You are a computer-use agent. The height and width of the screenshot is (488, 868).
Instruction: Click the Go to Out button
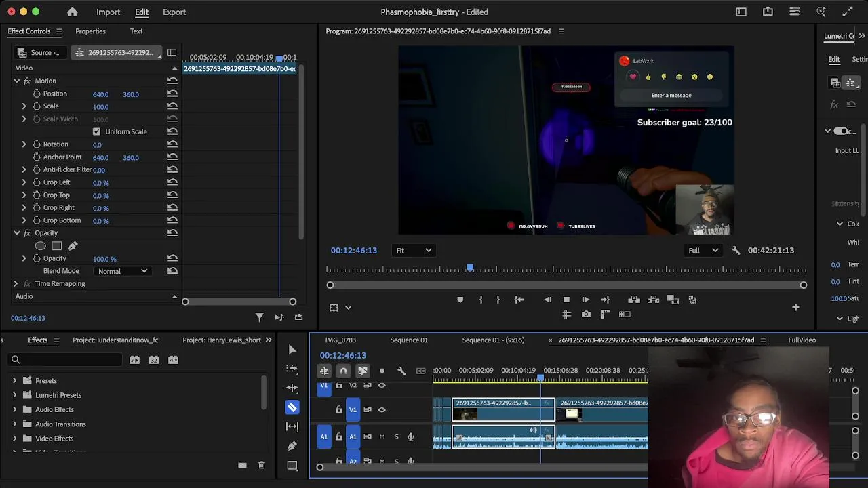[x=605, y=300]
